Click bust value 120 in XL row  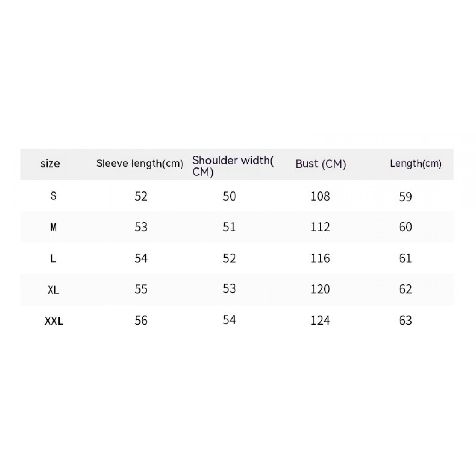320,289
